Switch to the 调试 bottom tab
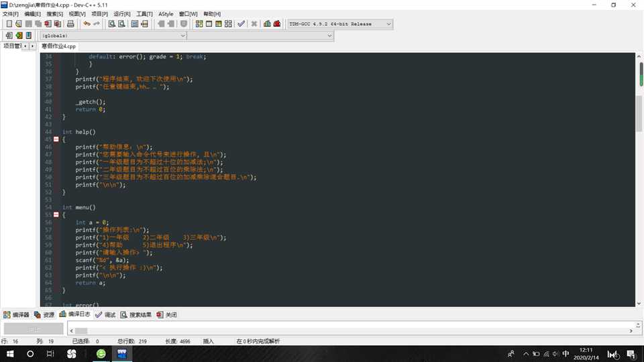 105,315
